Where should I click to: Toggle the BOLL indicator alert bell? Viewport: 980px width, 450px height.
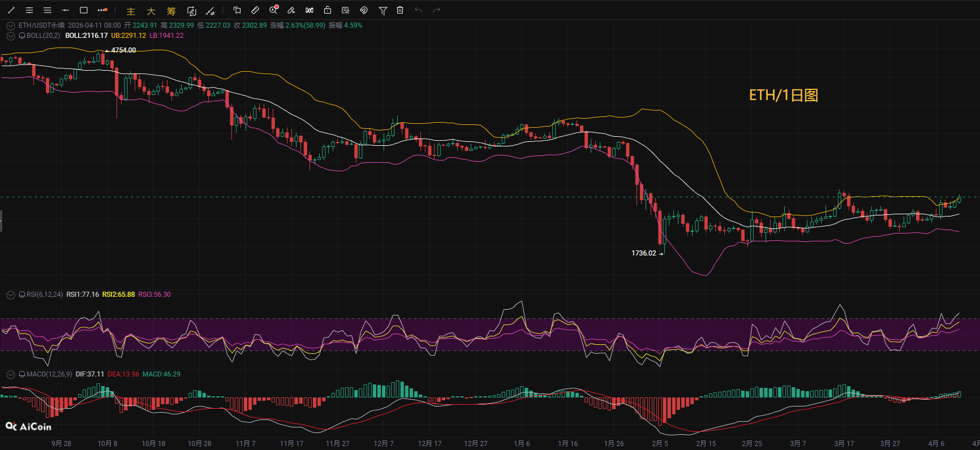[x=22, y=36]
